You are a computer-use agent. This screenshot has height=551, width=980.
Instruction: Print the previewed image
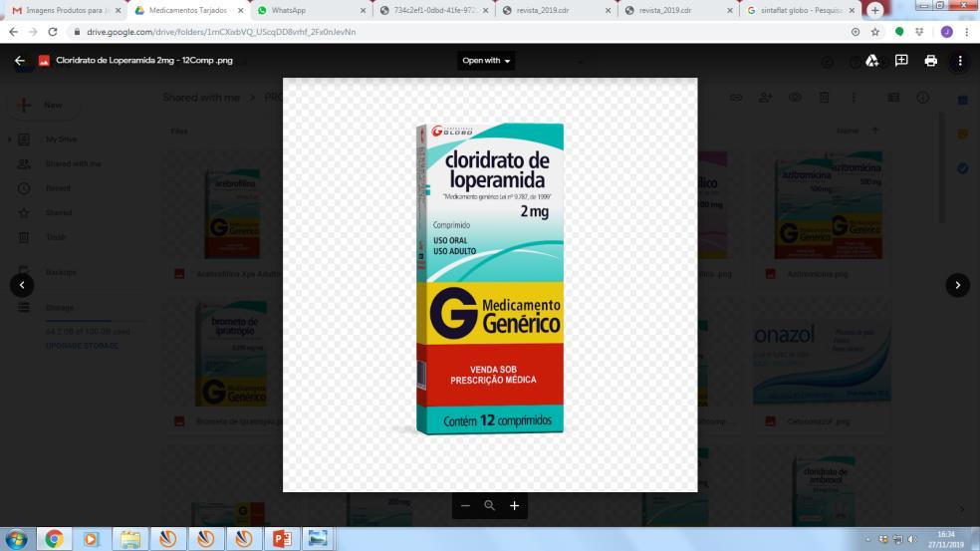[930, 61]
